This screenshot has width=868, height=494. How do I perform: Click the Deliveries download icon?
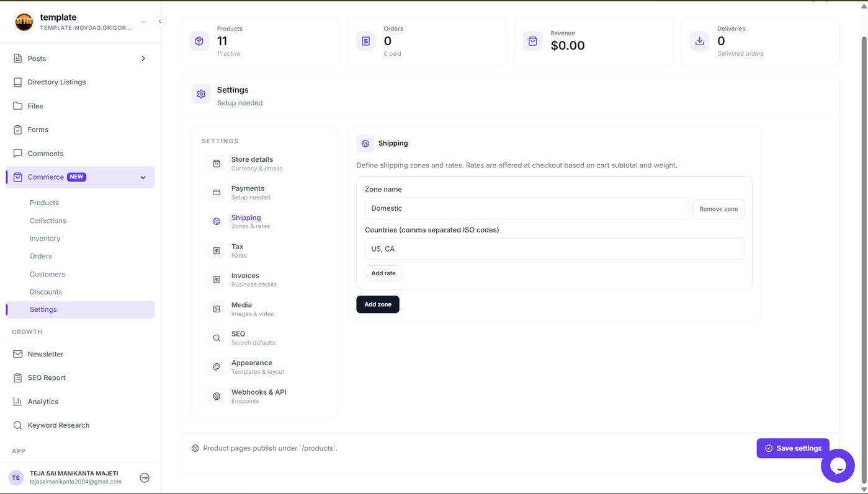(699, 41)
